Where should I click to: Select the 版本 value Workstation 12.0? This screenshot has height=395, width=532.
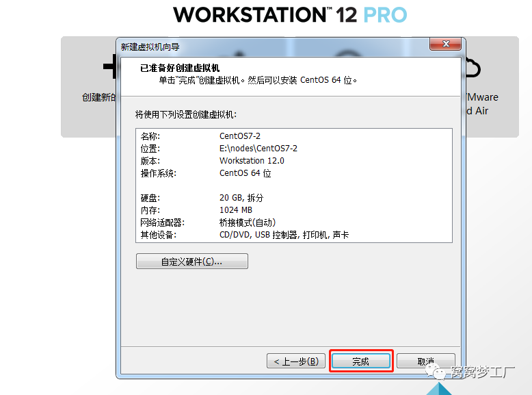click(252, 161)
